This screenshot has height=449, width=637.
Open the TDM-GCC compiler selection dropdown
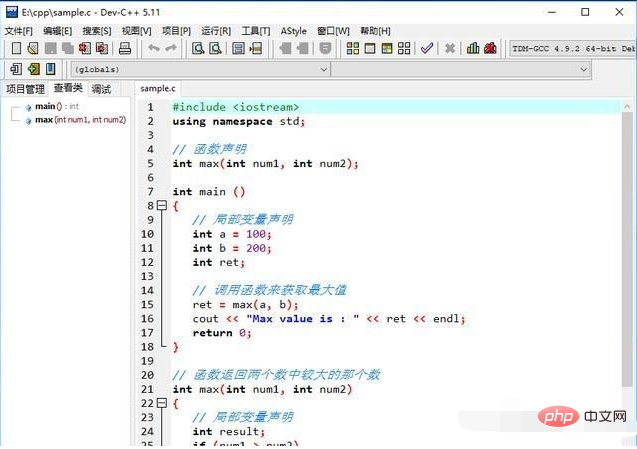(x=570, y=48)
